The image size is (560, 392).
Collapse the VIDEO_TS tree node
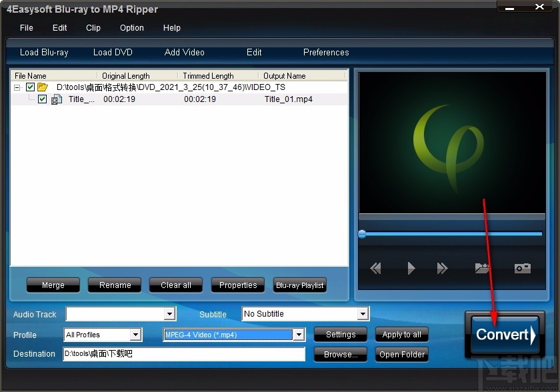coord(17,87)
